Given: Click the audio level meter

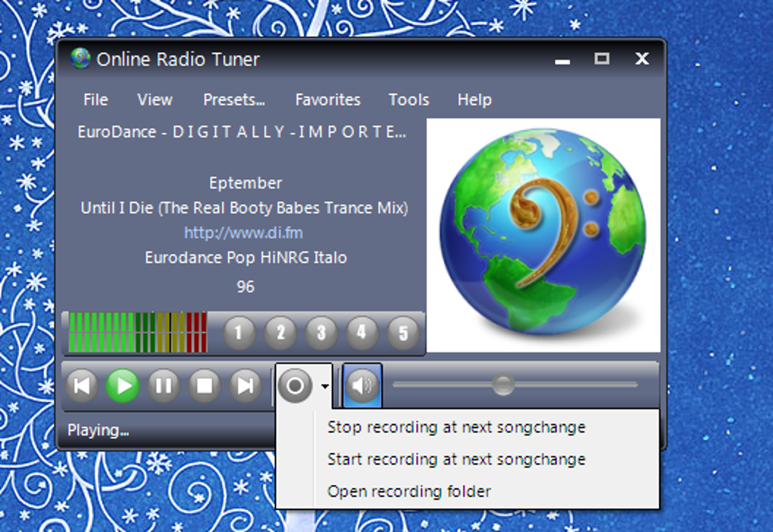Looking at the screenshot, I should click(137, 333).
